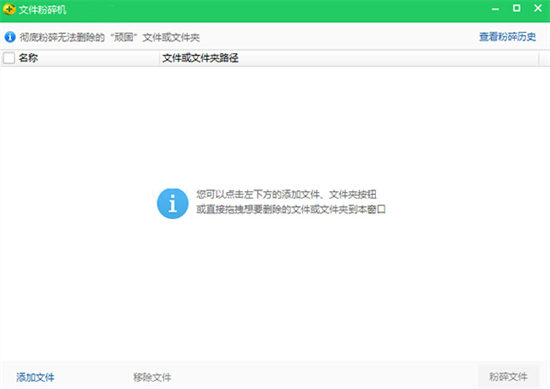This screenshot has height=389, width=550.
Task: Open 查看粉碎历史 link
Action: 508,36
